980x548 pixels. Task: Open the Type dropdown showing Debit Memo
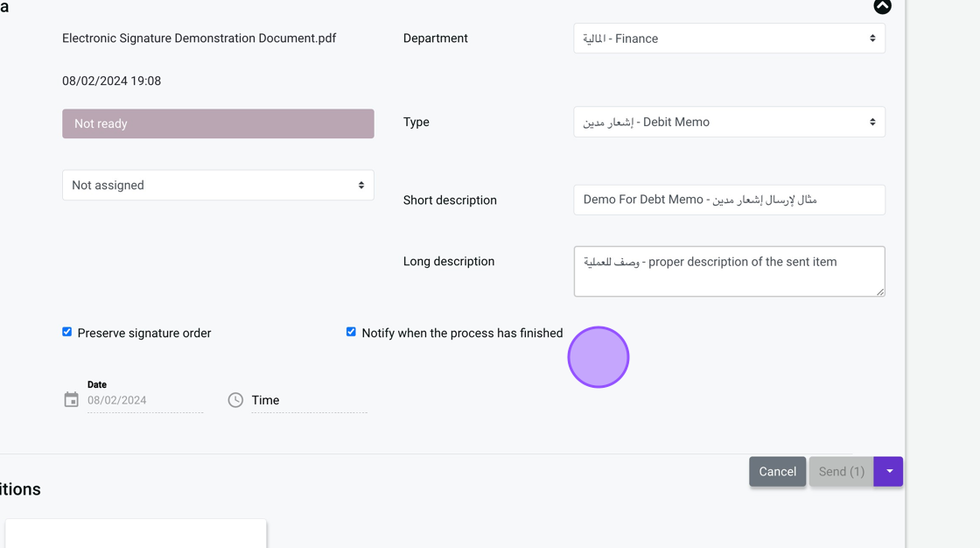pos(729,123)
